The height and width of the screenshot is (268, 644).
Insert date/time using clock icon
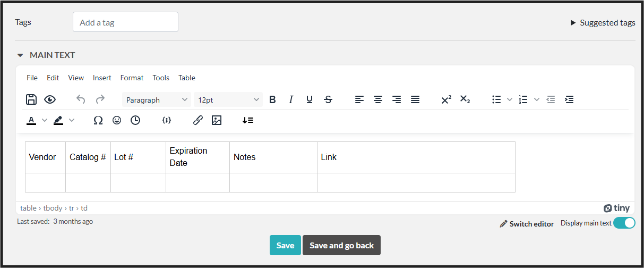tap(135, 121)
